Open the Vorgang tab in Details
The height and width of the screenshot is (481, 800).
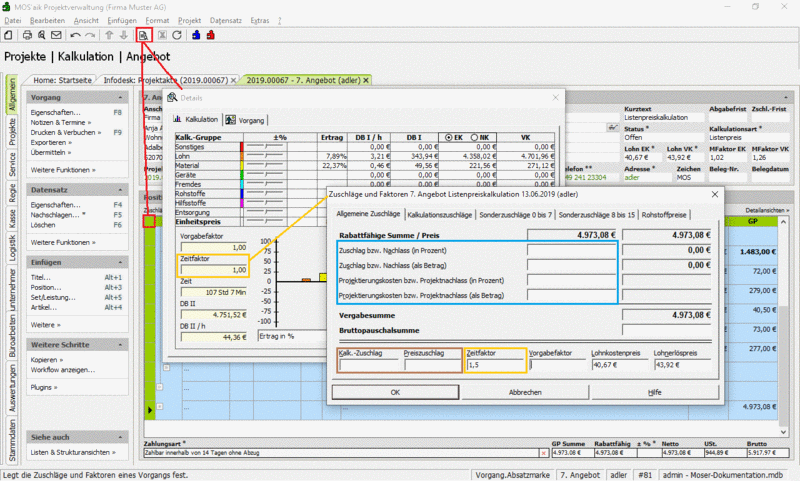click(x=245, y=120)
